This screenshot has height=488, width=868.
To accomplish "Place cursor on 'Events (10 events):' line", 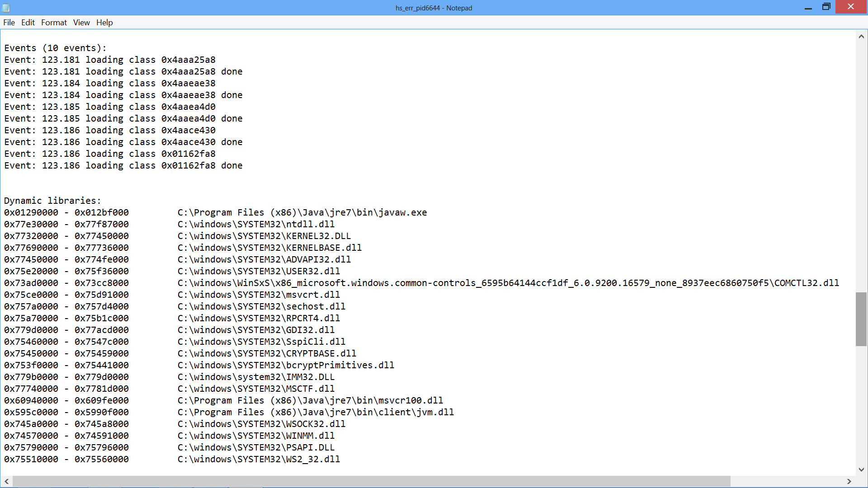I will [55, 48].
